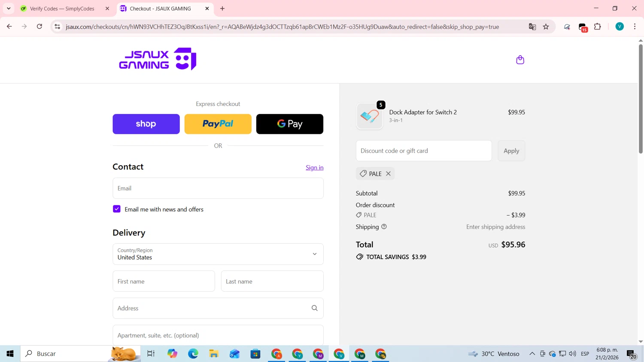Reload the checkout page
This screenshot has width=644, height=362.
coord(39,27)
